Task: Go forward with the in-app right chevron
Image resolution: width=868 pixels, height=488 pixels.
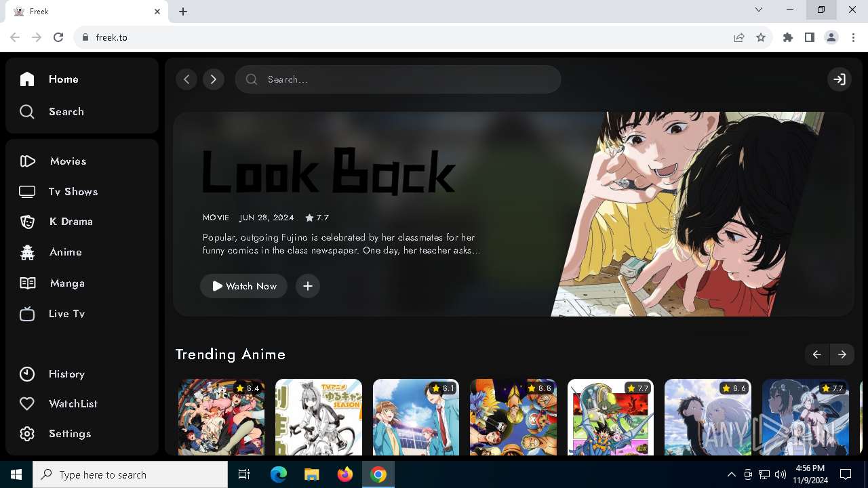Action: (214, 79)
